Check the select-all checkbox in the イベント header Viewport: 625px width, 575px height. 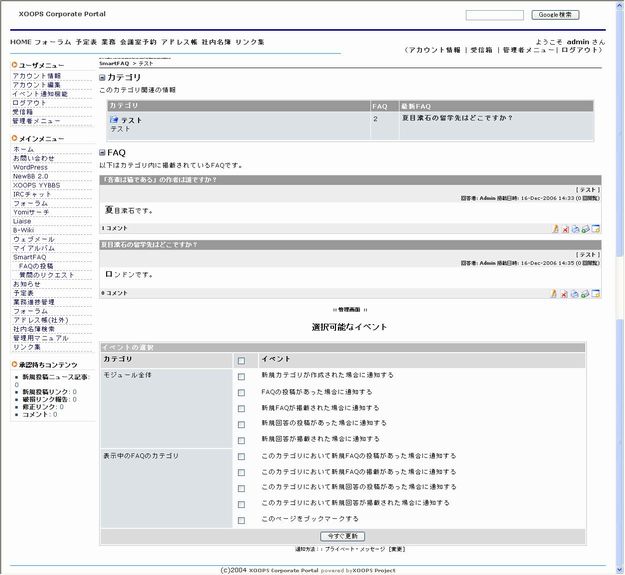pyautogui.click(x=241, y=360)
